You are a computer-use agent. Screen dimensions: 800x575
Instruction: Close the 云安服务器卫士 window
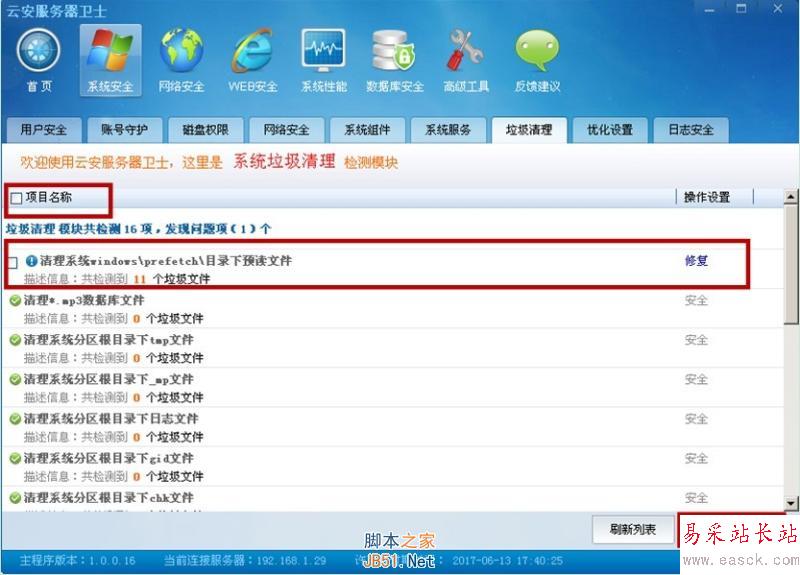click(x=778, y=9)
